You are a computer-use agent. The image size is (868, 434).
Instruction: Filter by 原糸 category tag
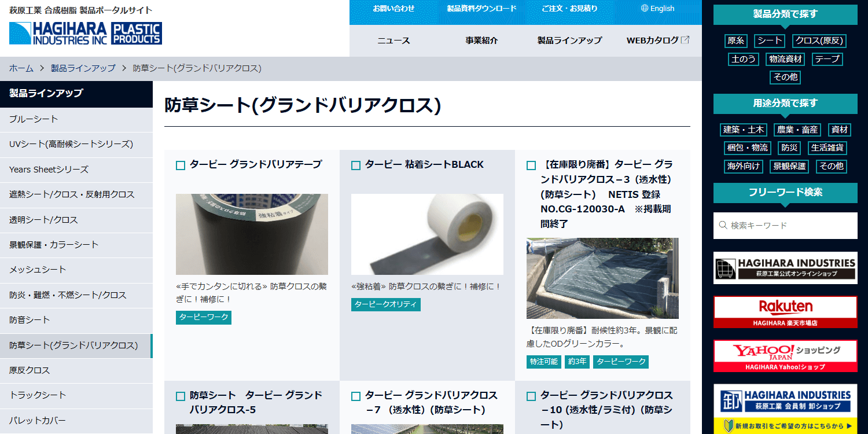[x=736, y=41]
